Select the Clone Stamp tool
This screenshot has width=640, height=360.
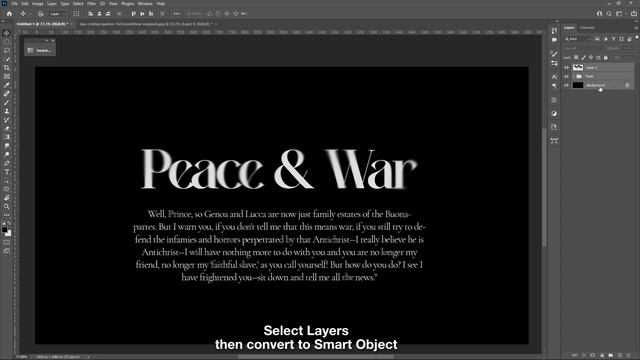tap(7, 111)
